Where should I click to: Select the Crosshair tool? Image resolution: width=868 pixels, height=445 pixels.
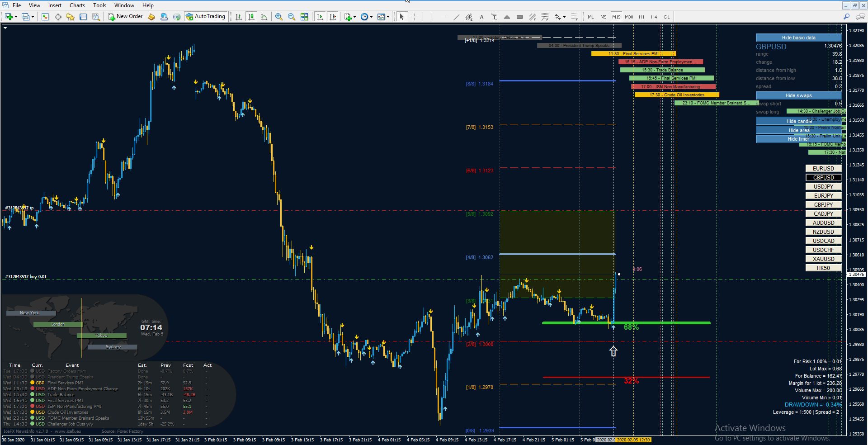point(415,17)
